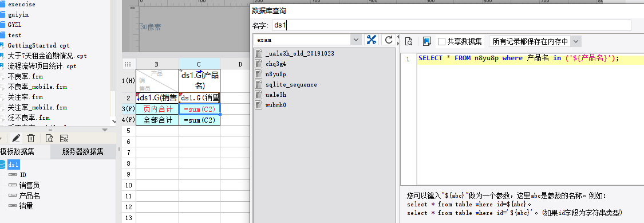Screen dimensions: 644x223
Task: Select cell C3 with red =sum(C2)
Action: 200,109
